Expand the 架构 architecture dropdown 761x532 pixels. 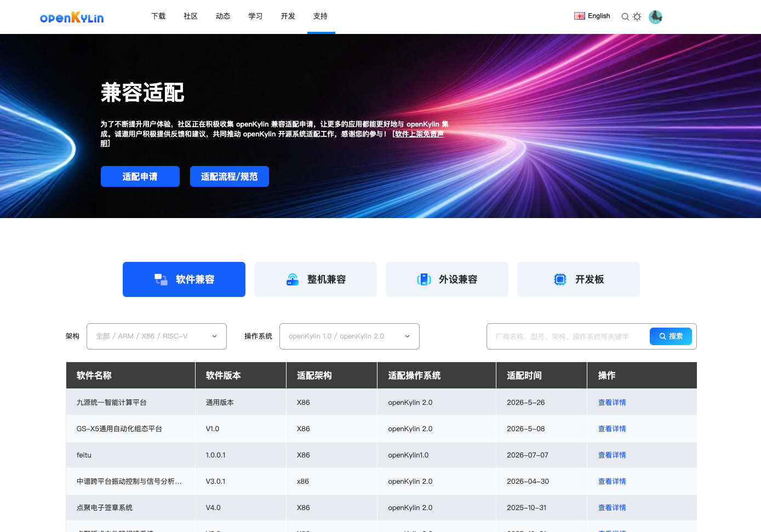[x=157, y=336]
